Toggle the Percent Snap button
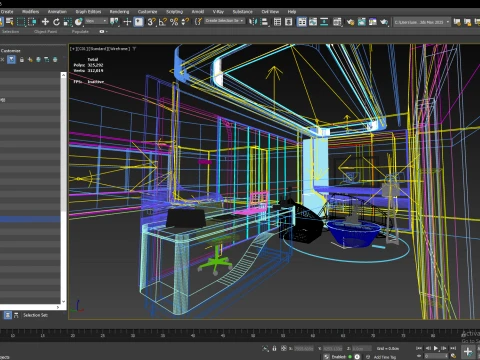Image resolution: width=480 pixels, height=360 pixels. click(174, 22)
